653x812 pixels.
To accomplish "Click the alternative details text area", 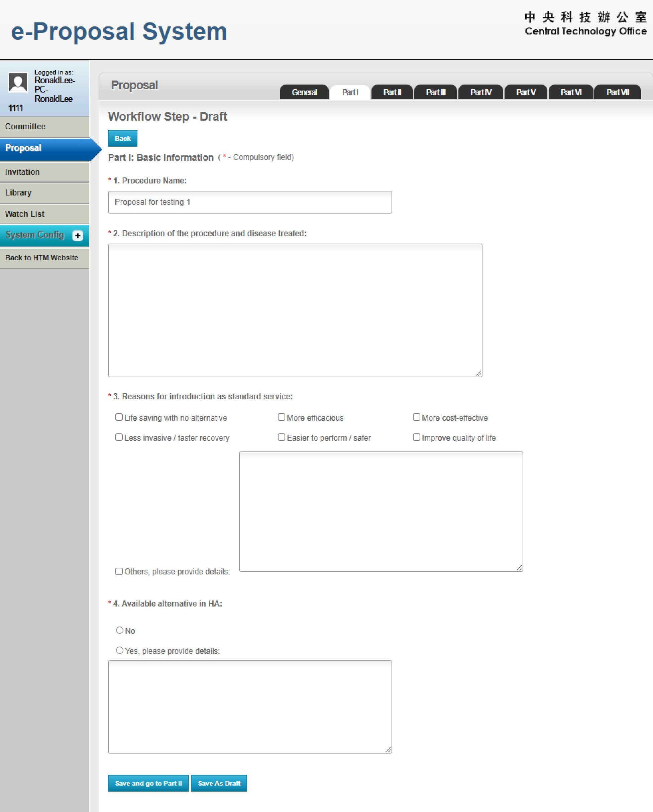I will 250,706.
